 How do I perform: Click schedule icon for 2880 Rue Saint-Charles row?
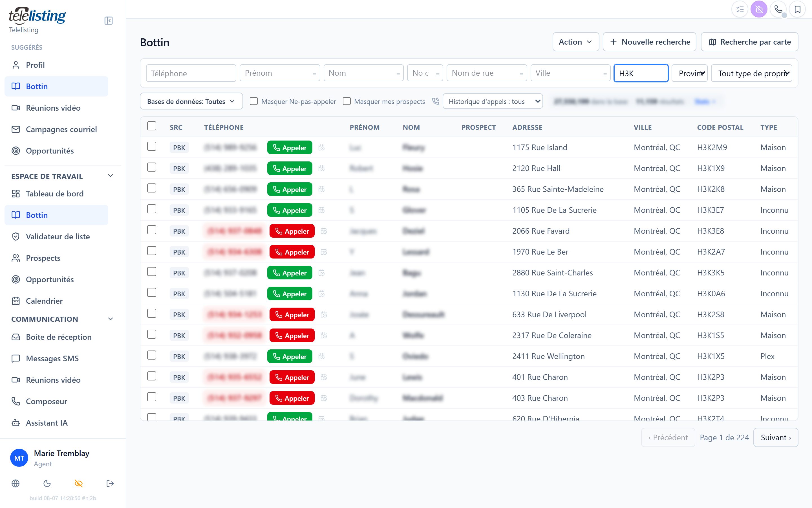coord(321,273)
